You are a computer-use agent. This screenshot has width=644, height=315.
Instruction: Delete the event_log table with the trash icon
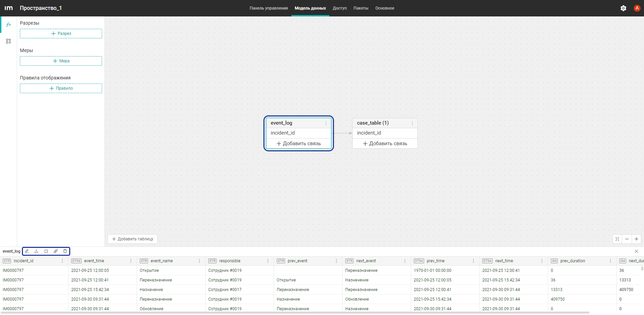pos(65,251)
